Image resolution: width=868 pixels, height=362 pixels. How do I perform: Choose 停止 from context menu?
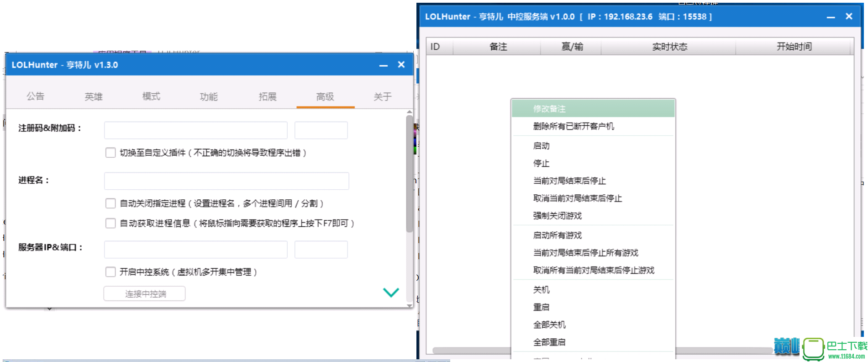[x=593, y=163]
